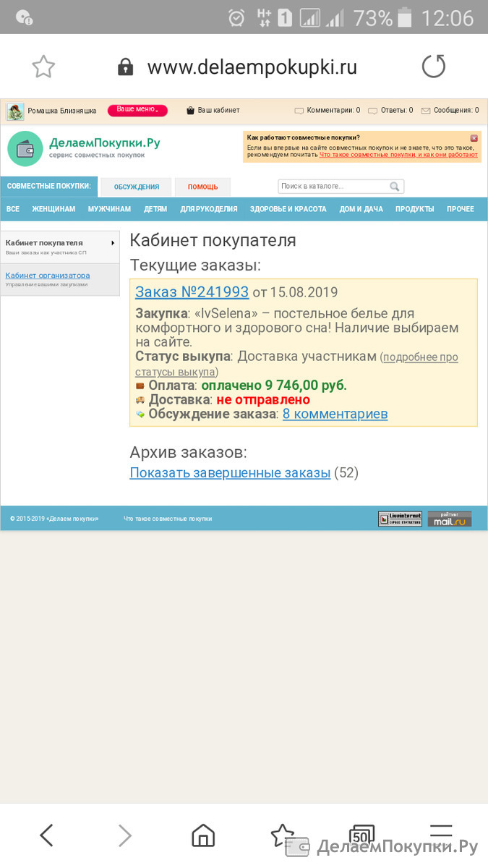Tap the notification alert icon in status bar

[24, 17]
